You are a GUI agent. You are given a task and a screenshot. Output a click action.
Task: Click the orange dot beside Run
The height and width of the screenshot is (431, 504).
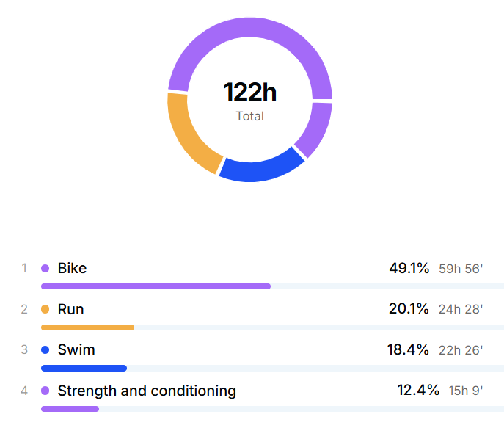(x=45, y=310)
